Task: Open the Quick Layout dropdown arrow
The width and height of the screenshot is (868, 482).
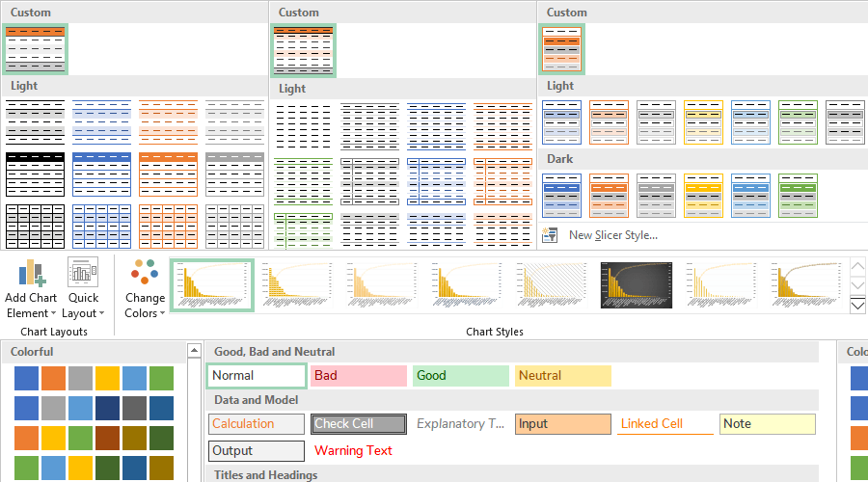Action: (102, 313)
